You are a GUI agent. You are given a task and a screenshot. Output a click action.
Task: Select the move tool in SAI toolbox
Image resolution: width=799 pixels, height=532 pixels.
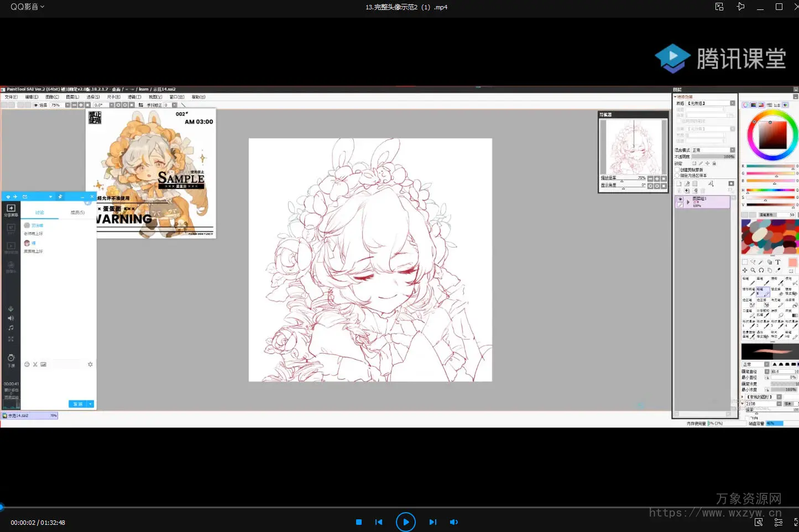pyautogui.click(x=745, y=270)
